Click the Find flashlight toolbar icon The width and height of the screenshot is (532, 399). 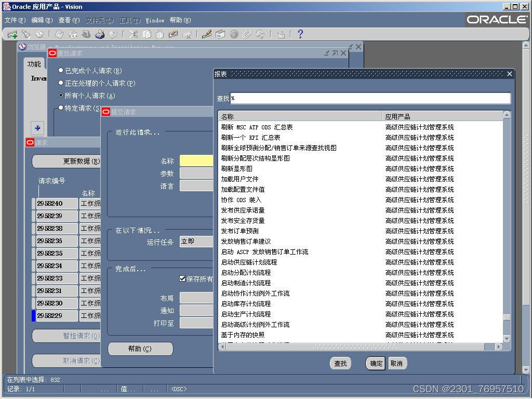(26, 34)
